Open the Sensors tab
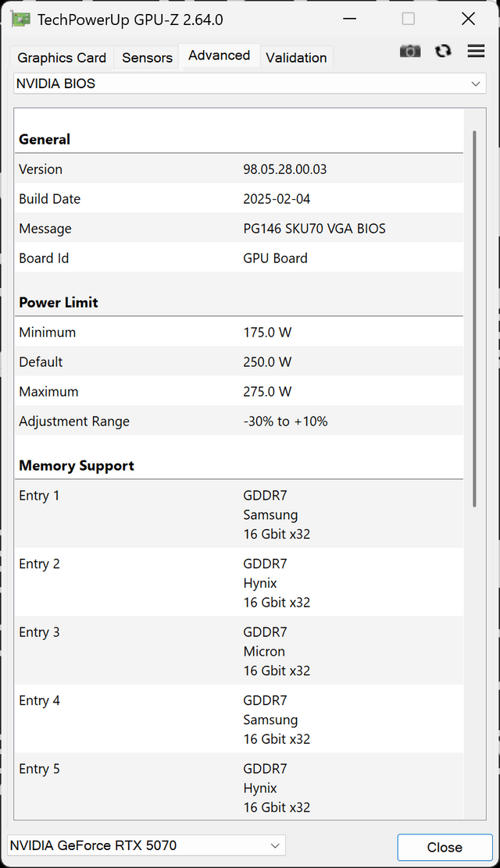Viewport: 500px width, 868px height. pyautogui.click(x=147, y=58)
